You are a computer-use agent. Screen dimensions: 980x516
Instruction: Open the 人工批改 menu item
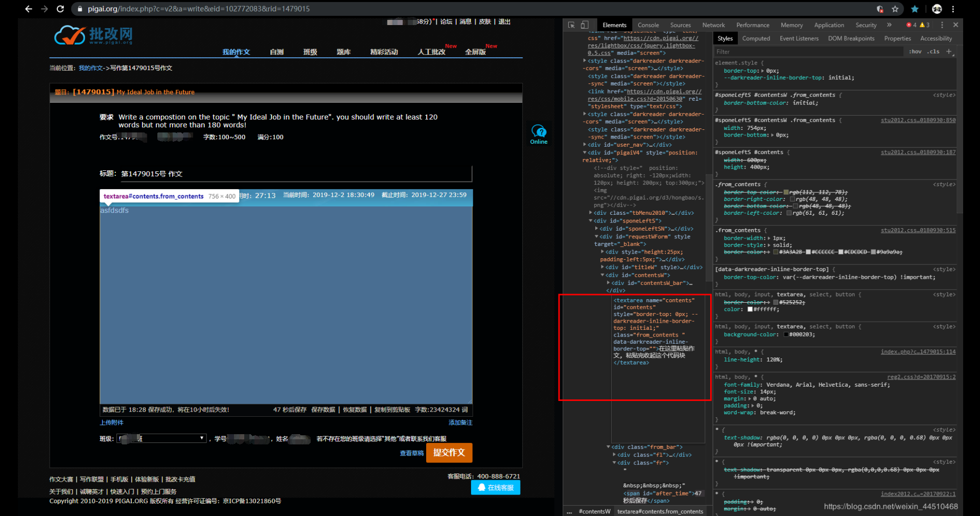[431, 52]
